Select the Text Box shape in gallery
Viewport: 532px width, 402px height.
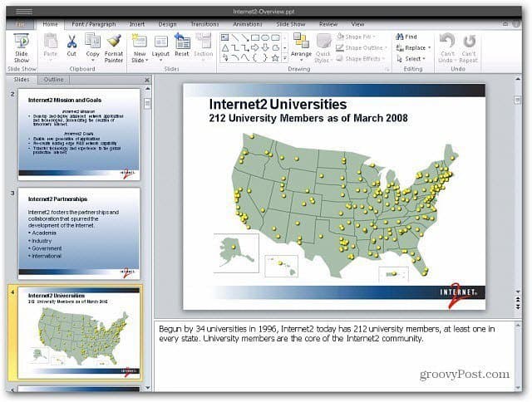(x=224, y=37)
